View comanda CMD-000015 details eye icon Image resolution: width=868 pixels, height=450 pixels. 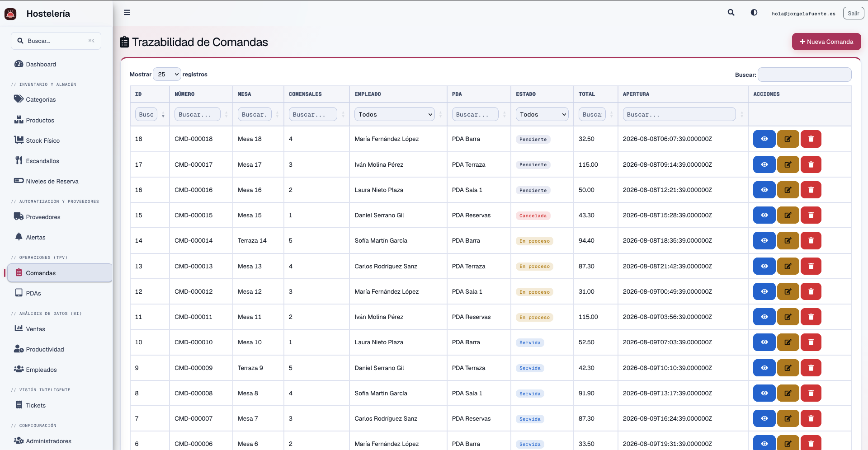point(764,215)
